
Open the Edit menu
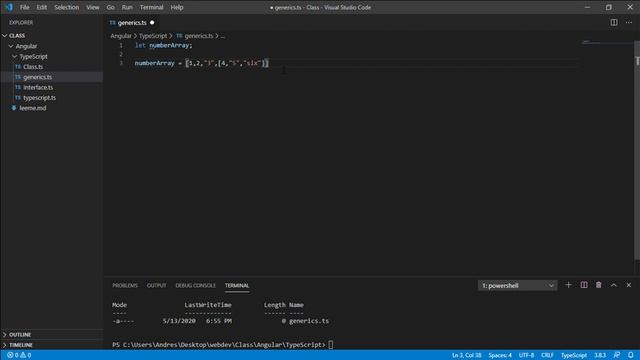coord(42,7)
